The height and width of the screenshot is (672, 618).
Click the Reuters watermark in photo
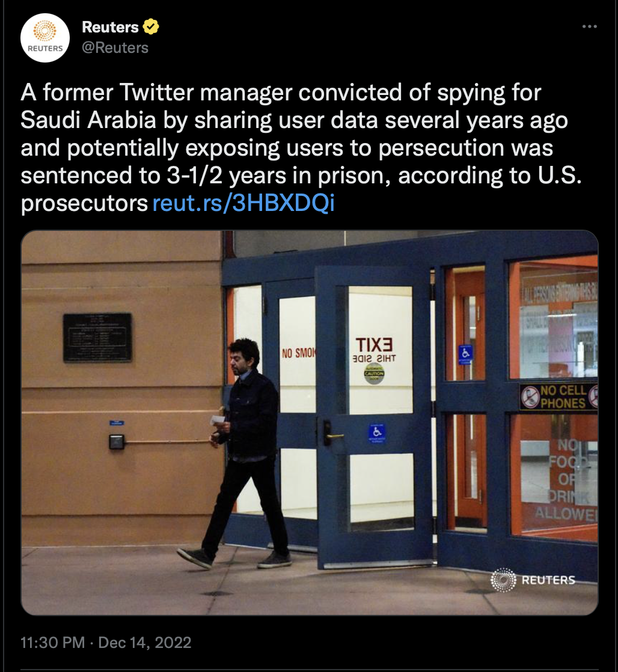click(x=533, y=580)
